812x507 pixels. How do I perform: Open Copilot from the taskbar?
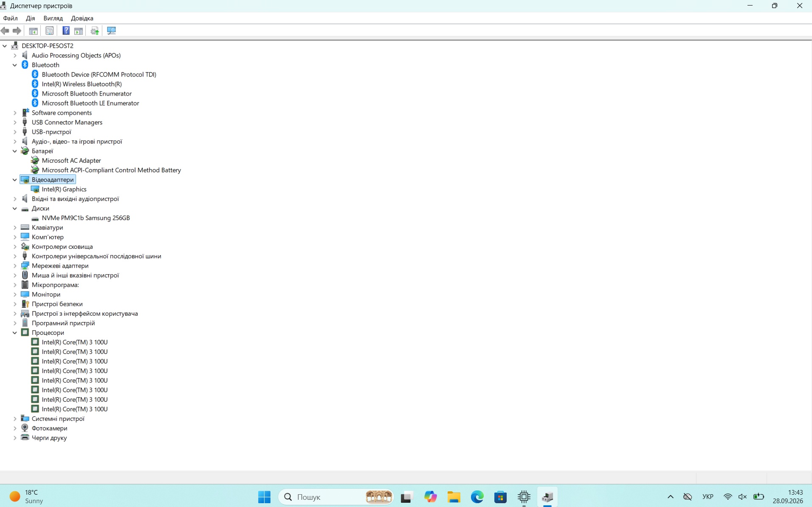(430, 497)
